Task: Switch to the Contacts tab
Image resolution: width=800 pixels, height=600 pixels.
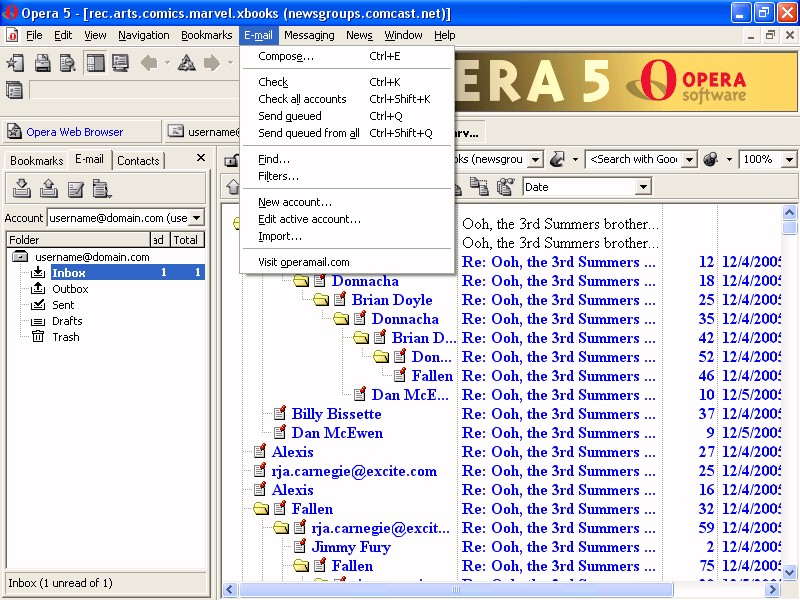Action: click(x=138, y=161)
